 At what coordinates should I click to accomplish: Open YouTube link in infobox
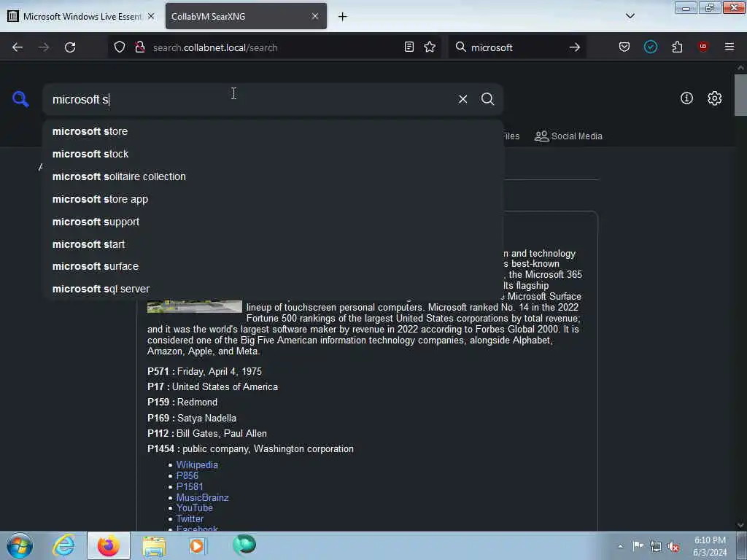194,508
